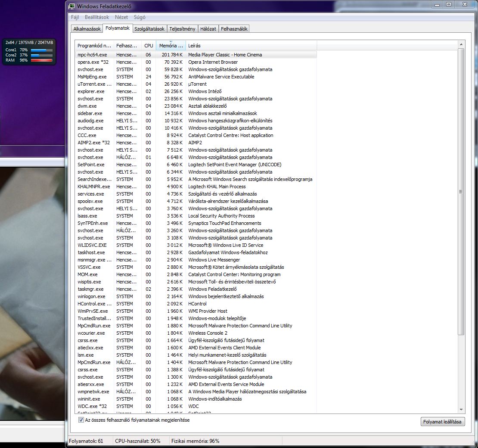478x448 pixels.
Task: Click the scrollbar up arrow
Action: pyautogui.click(x=461, y=44)
